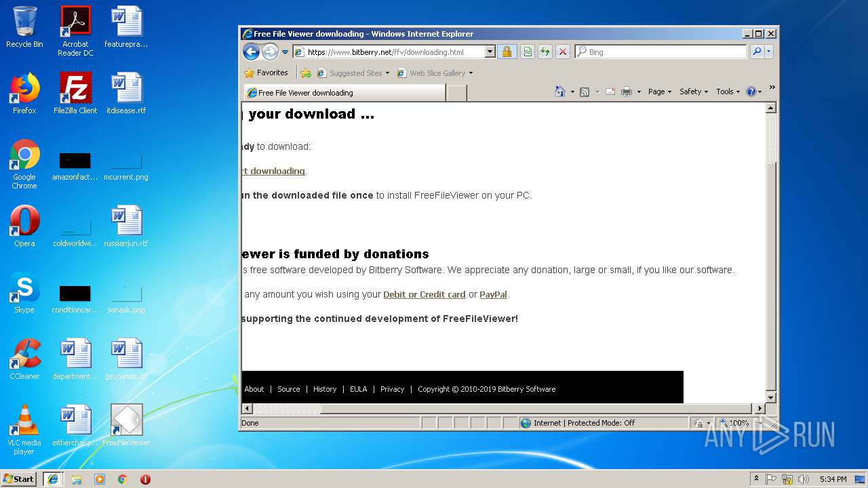Image resolution: width=868 pixels, height=488 pixels.
Task: Click the Bing search box
Action: 661,52
